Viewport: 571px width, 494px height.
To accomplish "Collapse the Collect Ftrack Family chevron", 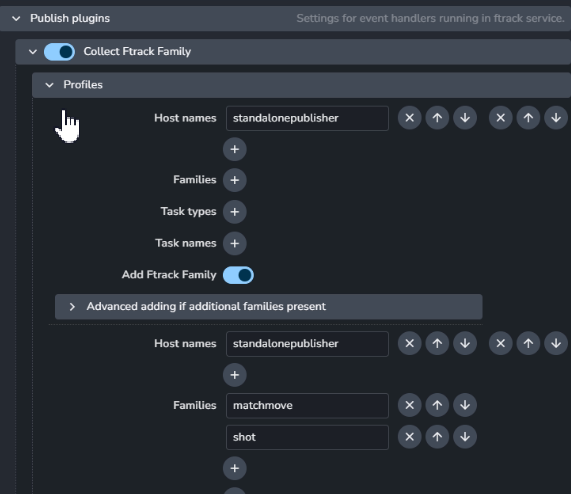I will coord(33,52).
